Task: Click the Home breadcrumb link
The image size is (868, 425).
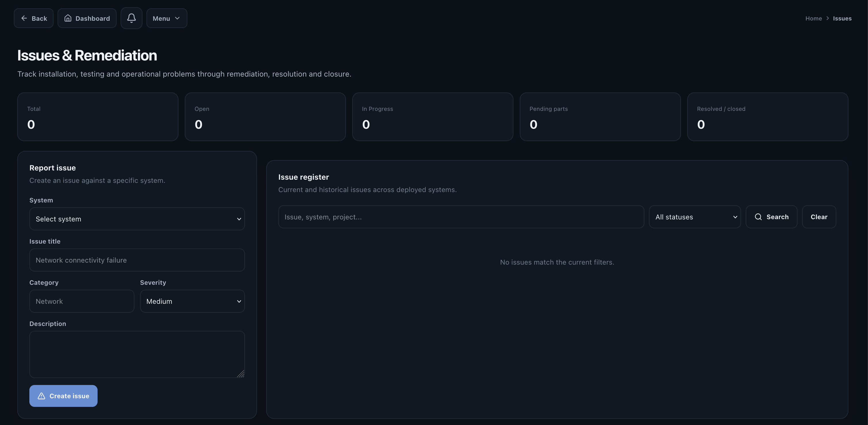Action: 813,18
